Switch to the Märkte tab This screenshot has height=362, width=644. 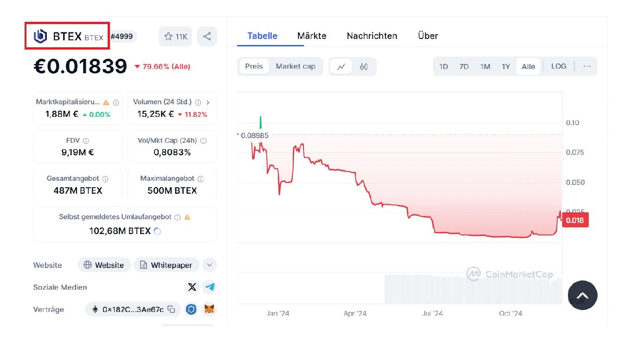coord(312,36)
